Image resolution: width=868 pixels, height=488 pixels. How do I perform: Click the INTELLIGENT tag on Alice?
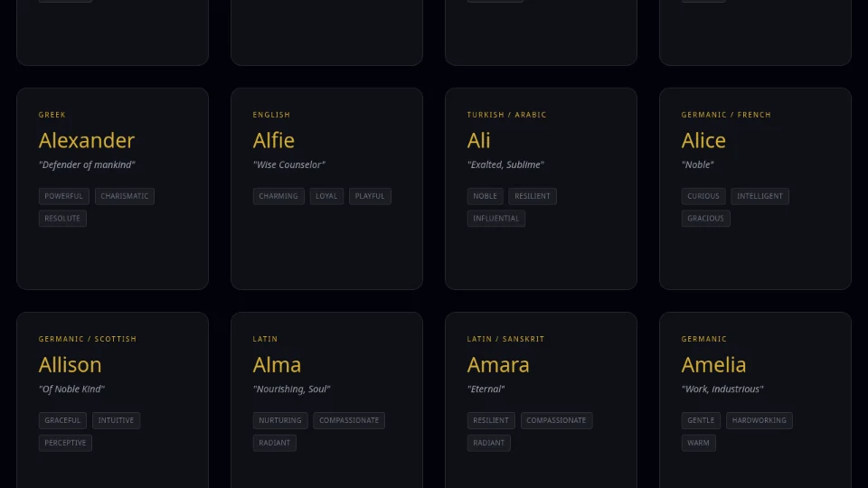click(759, 196)
